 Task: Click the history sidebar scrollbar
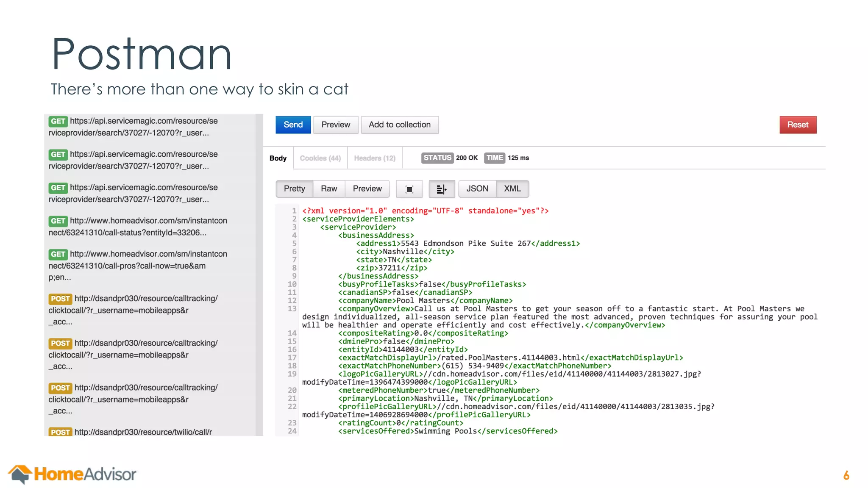point(259,274)
